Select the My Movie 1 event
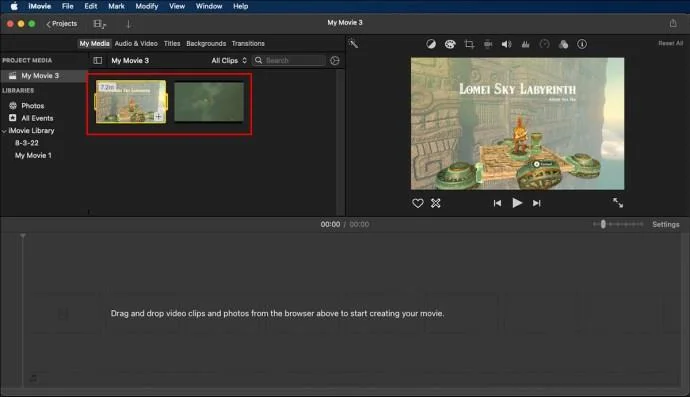The height and width of the screenshot is (397, 690). pos(33,155)
